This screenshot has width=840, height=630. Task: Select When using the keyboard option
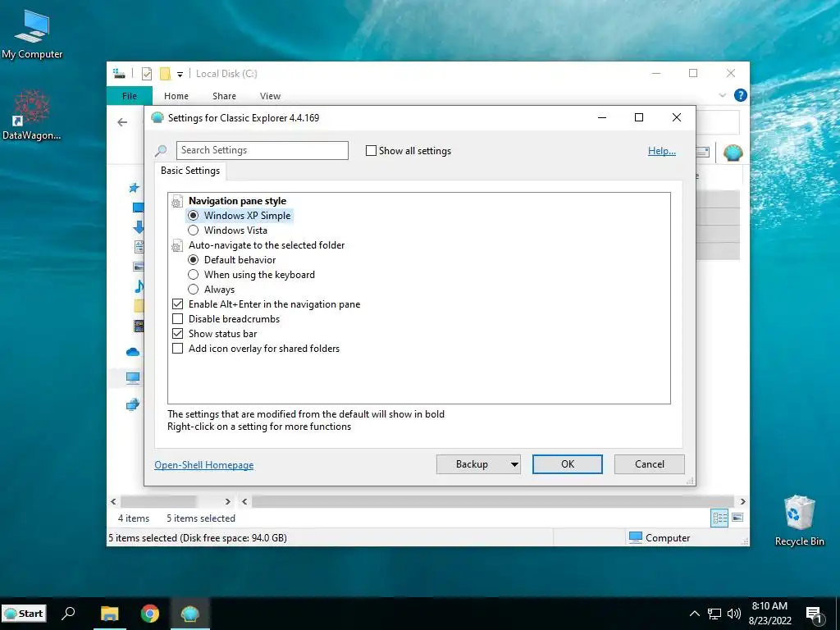194,274
